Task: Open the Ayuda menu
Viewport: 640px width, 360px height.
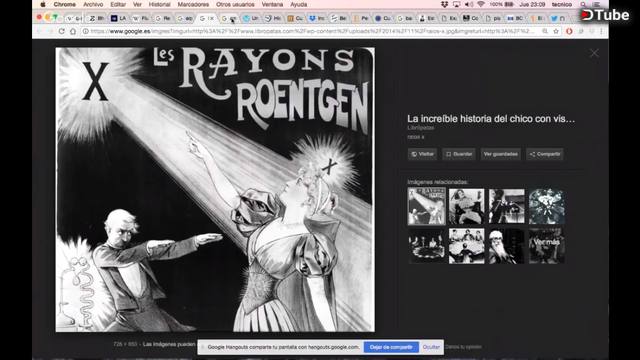Action: 298,4
